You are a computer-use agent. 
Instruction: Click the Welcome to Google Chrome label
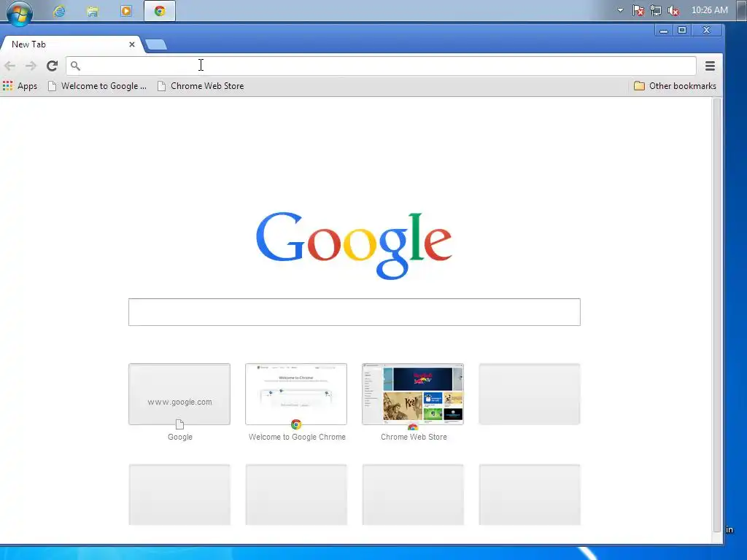pos(297,437)
